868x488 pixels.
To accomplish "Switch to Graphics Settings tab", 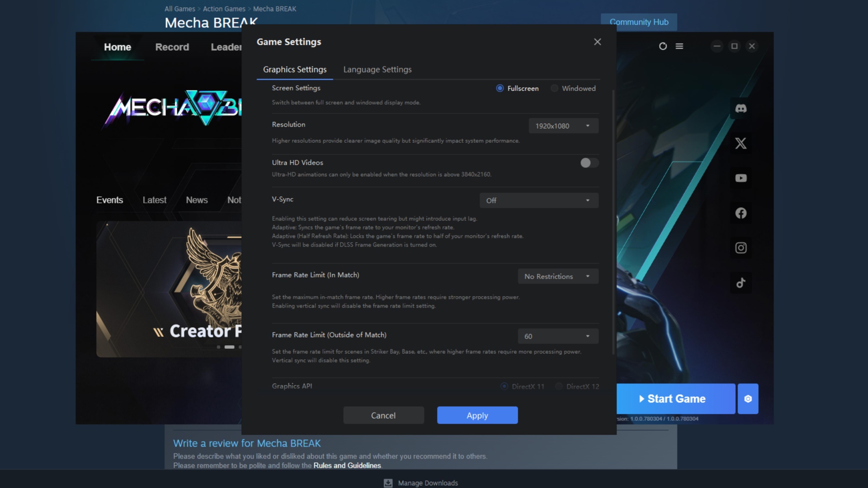I will point(295,70).
